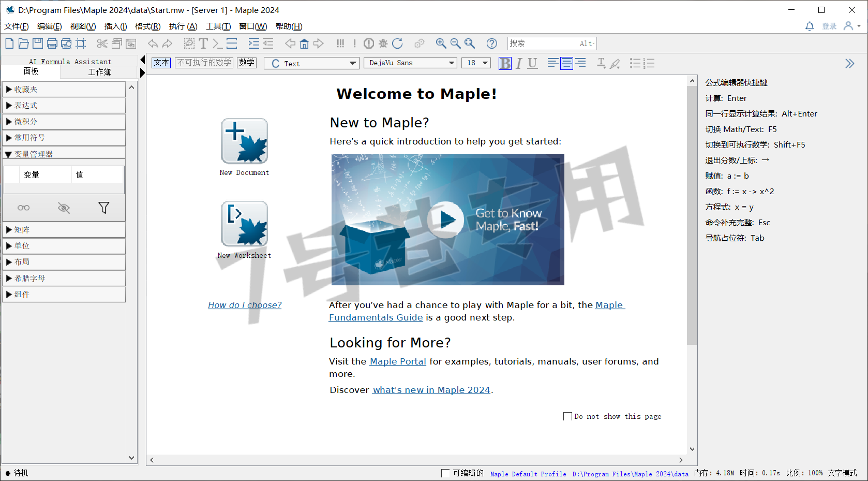Open what's new in Maple 2024 link
868x481 pixels.
[431, 390]
